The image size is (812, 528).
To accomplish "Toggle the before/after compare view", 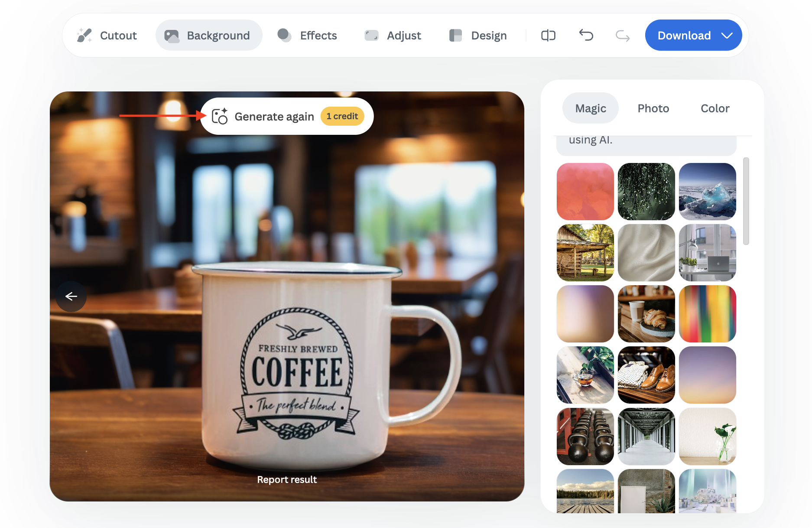I will coord(548,35).
